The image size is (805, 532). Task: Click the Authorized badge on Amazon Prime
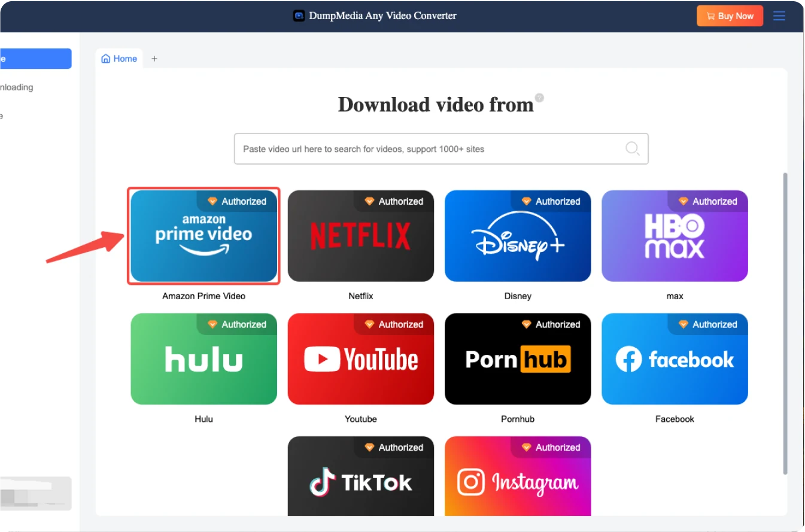[237, 201]
